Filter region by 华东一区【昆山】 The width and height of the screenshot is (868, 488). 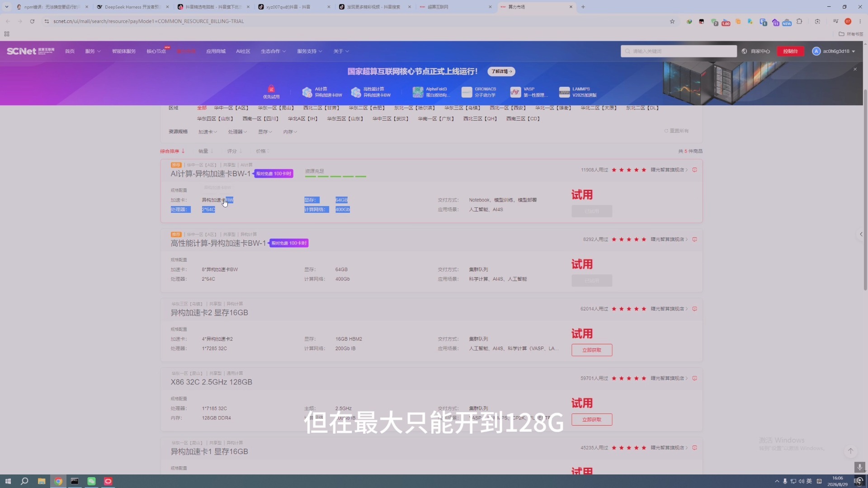[x=276, y=108]
